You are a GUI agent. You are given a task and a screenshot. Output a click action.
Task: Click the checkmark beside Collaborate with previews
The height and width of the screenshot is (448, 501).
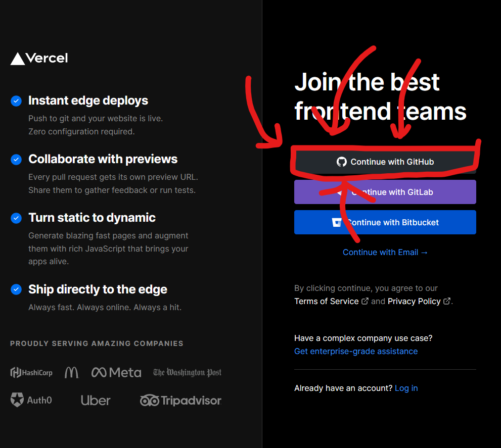click(x=16, y=159)
